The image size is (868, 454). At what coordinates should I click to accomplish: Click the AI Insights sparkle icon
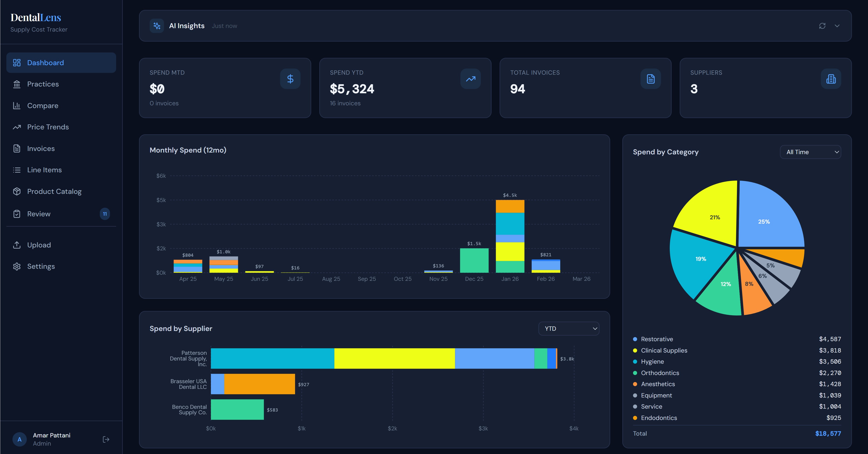tap(156, 26)
